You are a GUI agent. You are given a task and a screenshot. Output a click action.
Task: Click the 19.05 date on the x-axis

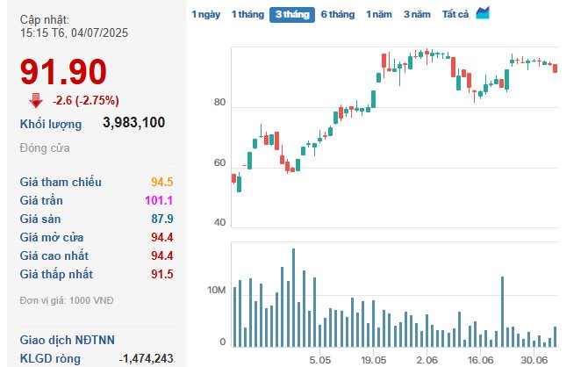(x=374, y=360)
